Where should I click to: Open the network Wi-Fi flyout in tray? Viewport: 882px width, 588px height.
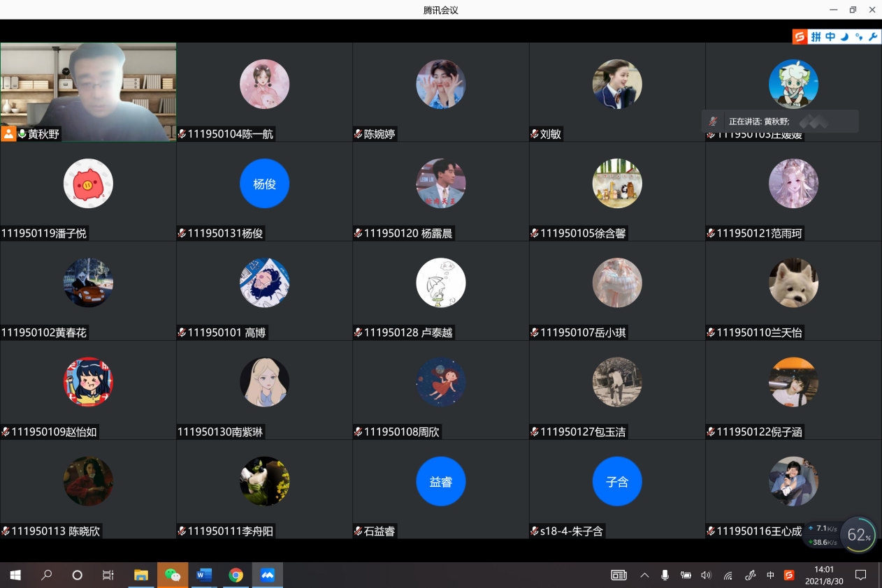tap(728, 575)
